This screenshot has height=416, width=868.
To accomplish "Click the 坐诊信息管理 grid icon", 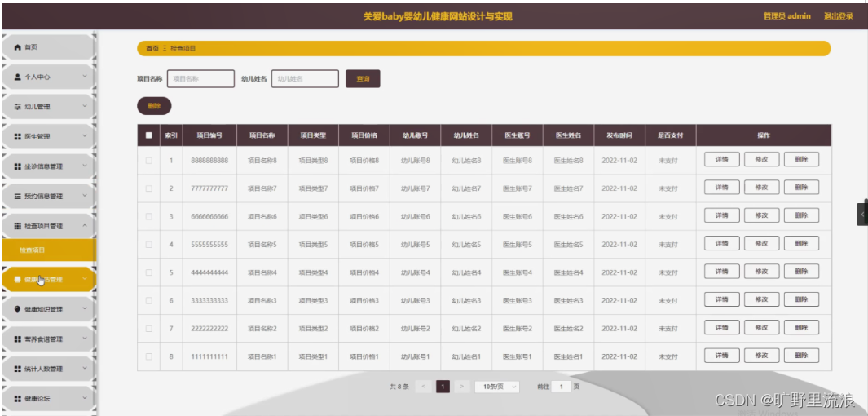I will click(x=17, y=166).
